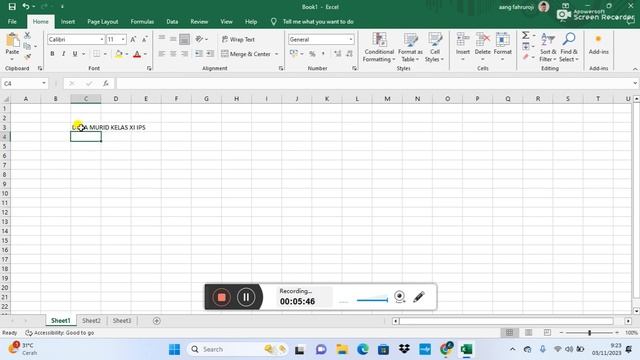This screenshot has width=640, height=360.
Task: Open the Calibri font name dropdown
Action: click(102, 39)
